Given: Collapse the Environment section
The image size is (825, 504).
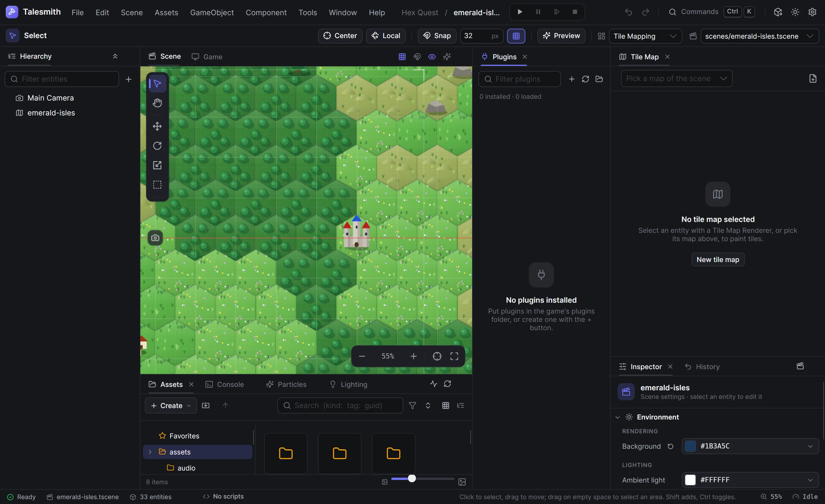Looking at the screenshot, I should (617, 417).
